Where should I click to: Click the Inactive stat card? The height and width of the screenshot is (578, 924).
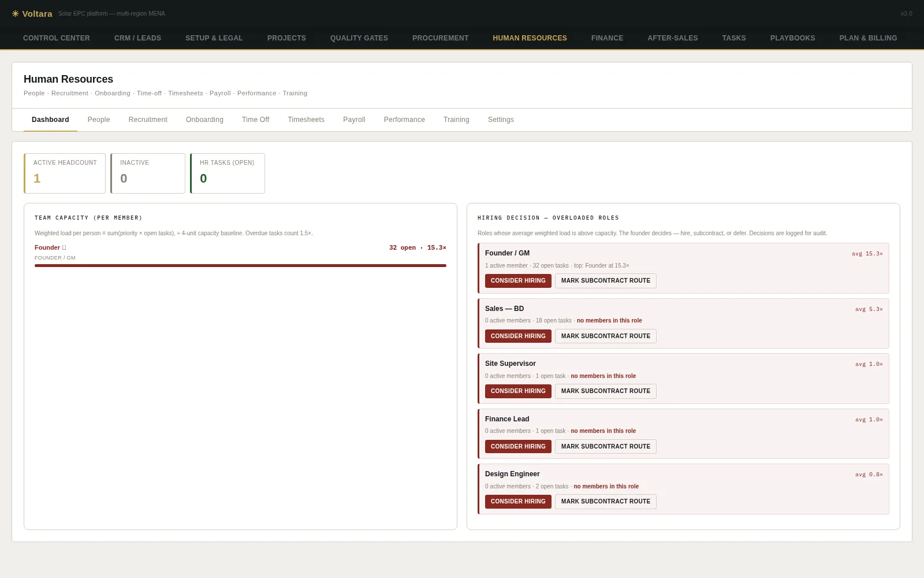tap(148, 173)
